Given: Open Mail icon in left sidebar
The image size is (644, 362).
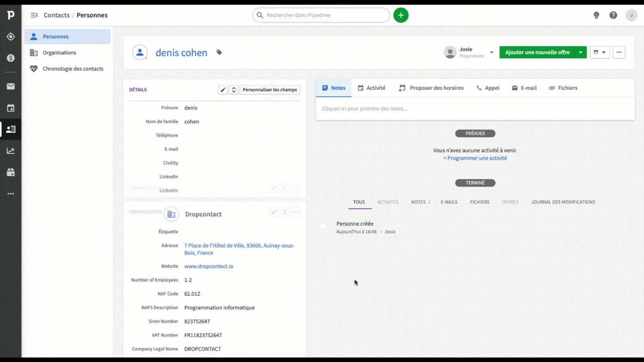Looking at the screenshot, I should (11, 86).
